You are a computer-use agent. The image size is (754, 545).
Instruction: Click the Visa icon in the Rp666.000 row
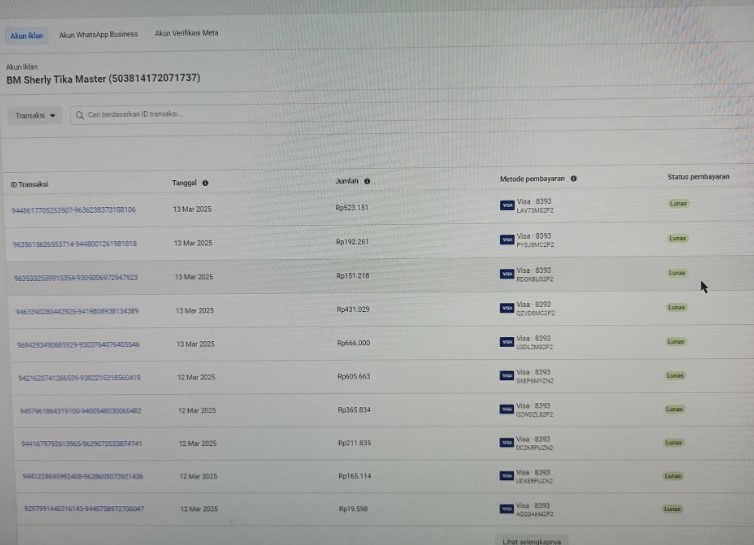[x=507, y=342]
